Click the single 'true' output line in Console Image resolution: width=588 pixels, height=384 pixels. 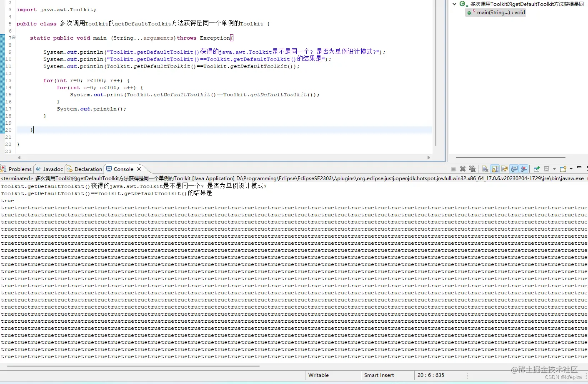[8, 201]
